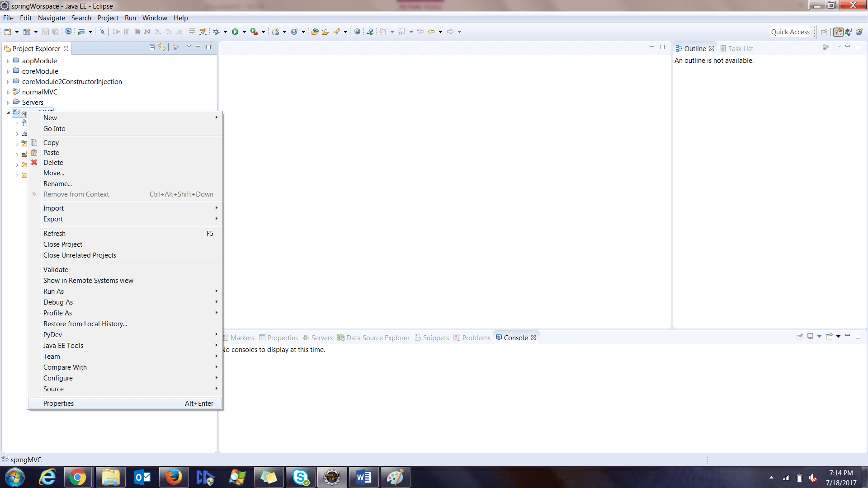Toggle Skip All Breakpoints toolbar icon
868x488 pixels.
tap(103, 32)
